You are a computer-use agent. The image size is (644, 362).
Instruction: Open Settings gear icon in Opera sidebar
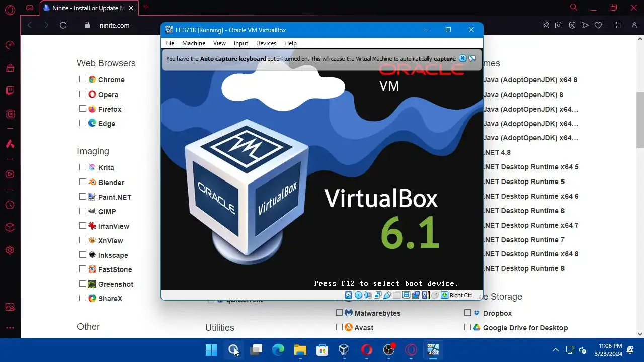click(10, 250)
